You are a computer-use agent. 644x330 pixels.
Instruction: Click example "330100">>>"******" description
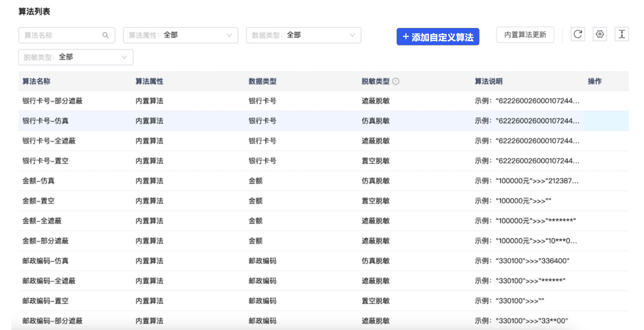(x=520, y=281)
